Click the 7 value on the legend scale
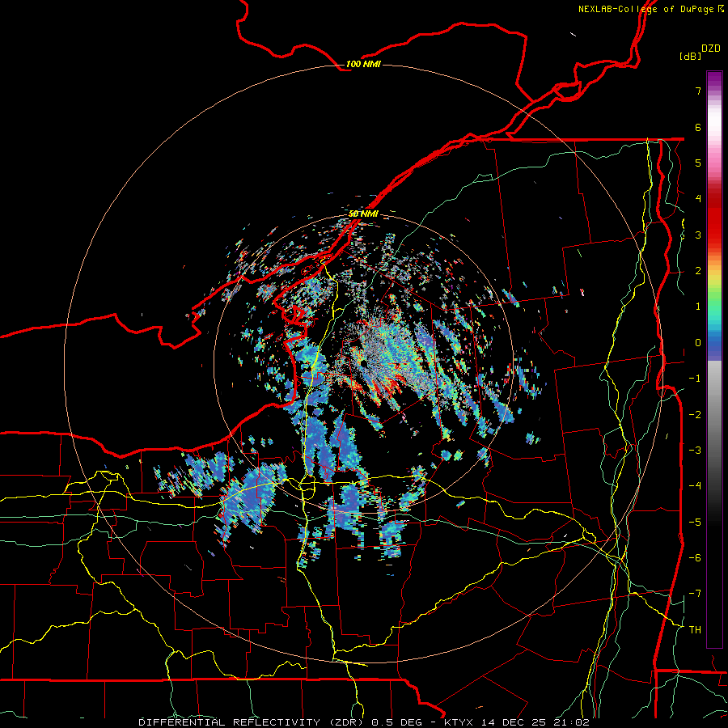 pyautogui.click(x=698, y=91)
